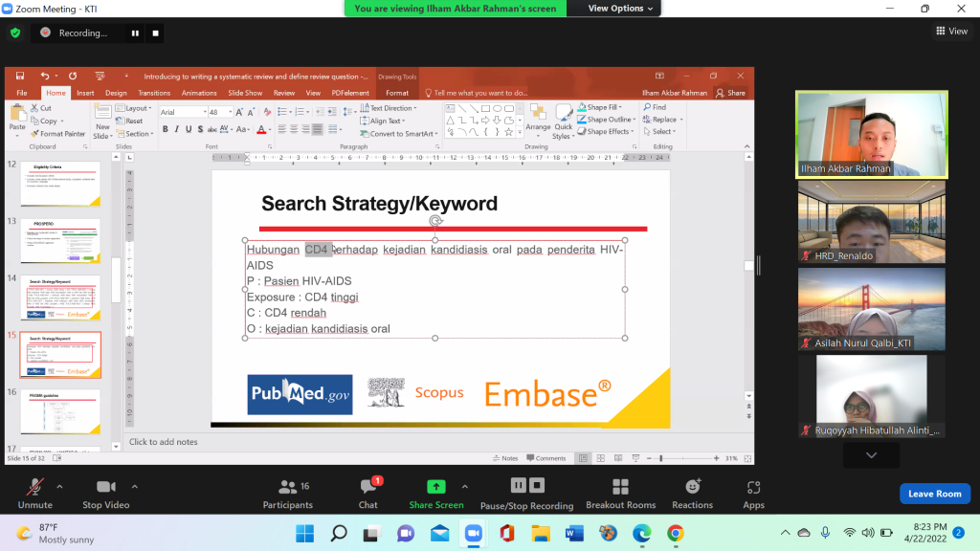Viewport: 980px width, 551px height.
Task: Click the Cut command
Action: [x=41, y=108]
